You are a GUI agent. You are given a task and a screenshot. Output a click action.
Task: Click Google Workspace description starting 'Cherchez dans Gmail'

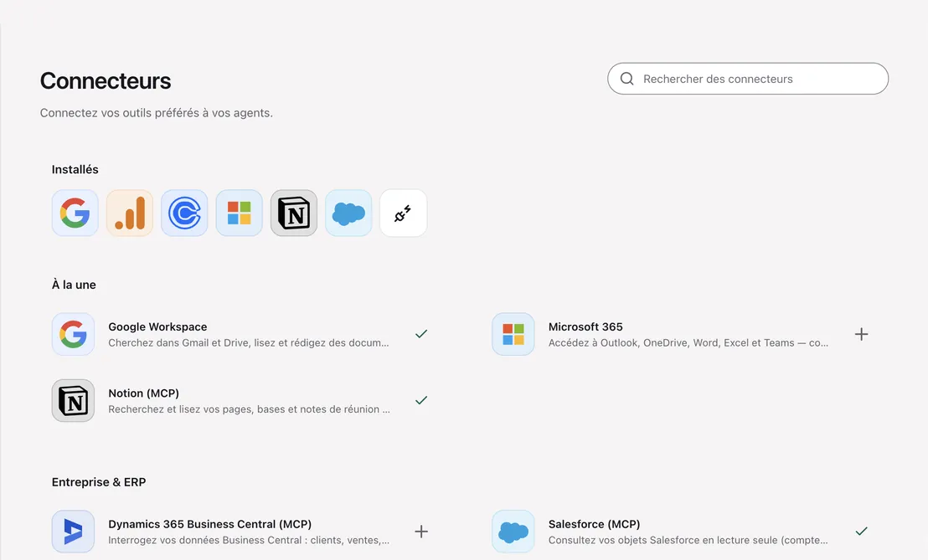click(249, 342)
